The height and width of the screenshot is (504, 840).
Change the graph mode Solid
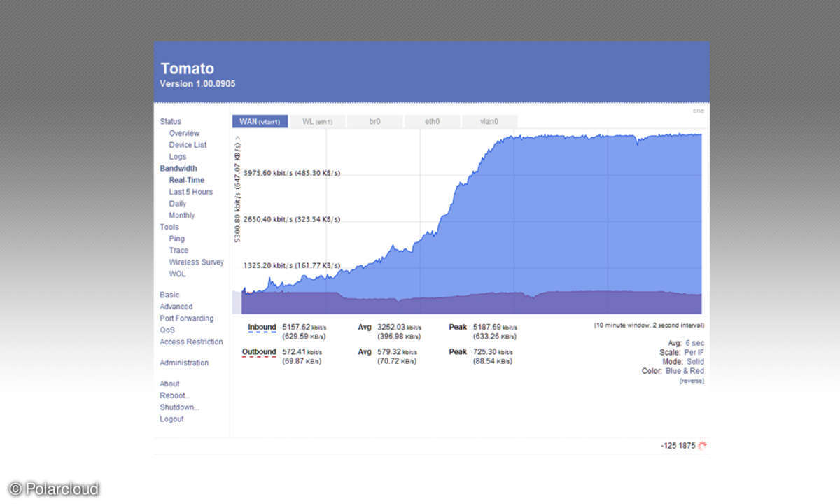(x=695, y=362)
